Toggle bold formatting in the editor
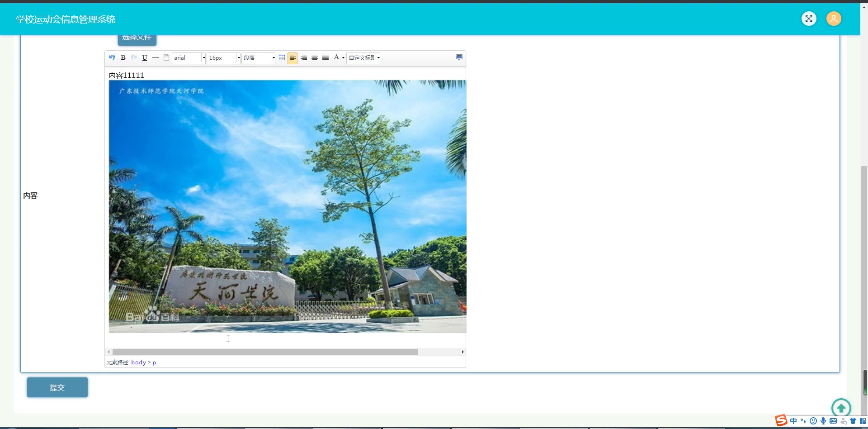The width and height of the screenshot is (868, 429). [x=123, y=57]
